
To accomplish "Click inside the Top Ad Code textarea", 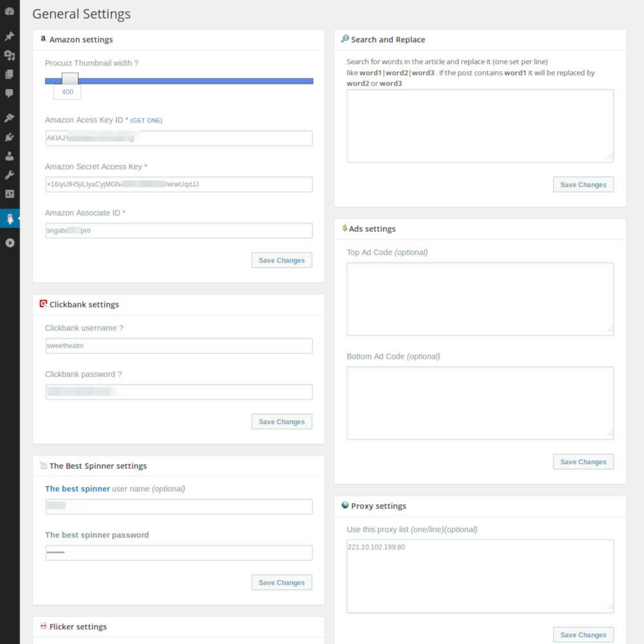I will [x=480, y=298].
